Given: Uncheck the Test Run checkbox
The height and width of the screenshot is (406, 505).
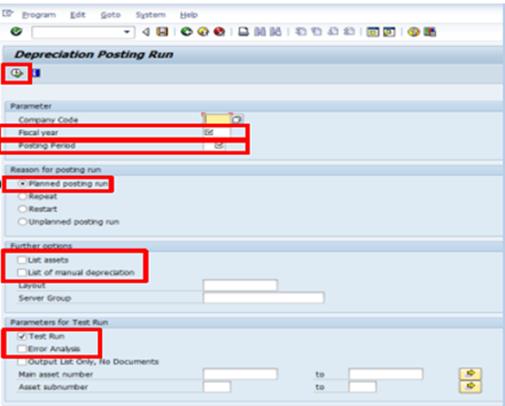Looking at the screenshot, I should (22, 336).
